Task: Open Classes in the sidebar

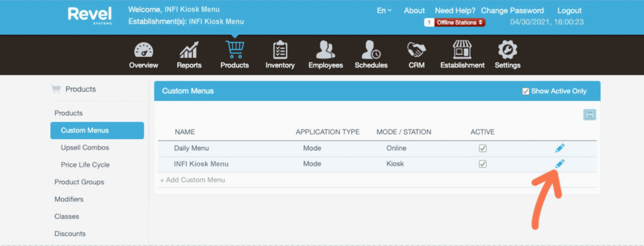Action: point(67,217)
